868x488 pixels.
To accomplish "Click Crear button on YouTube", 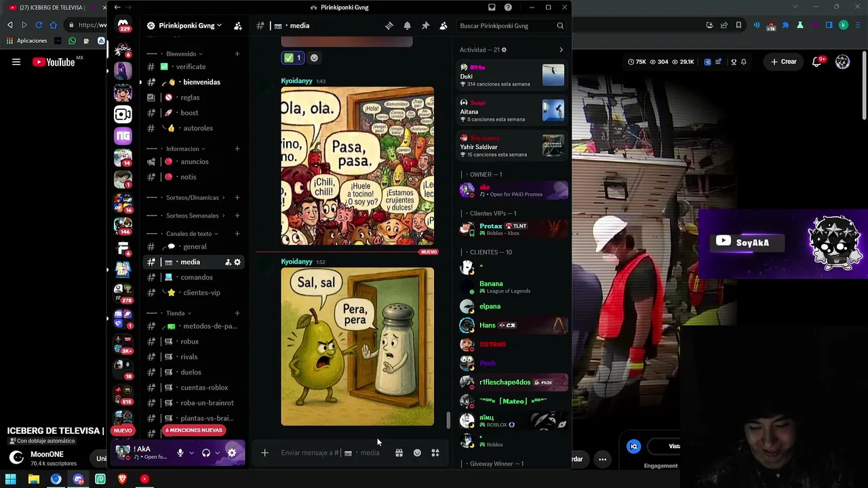I will point(783,62).
